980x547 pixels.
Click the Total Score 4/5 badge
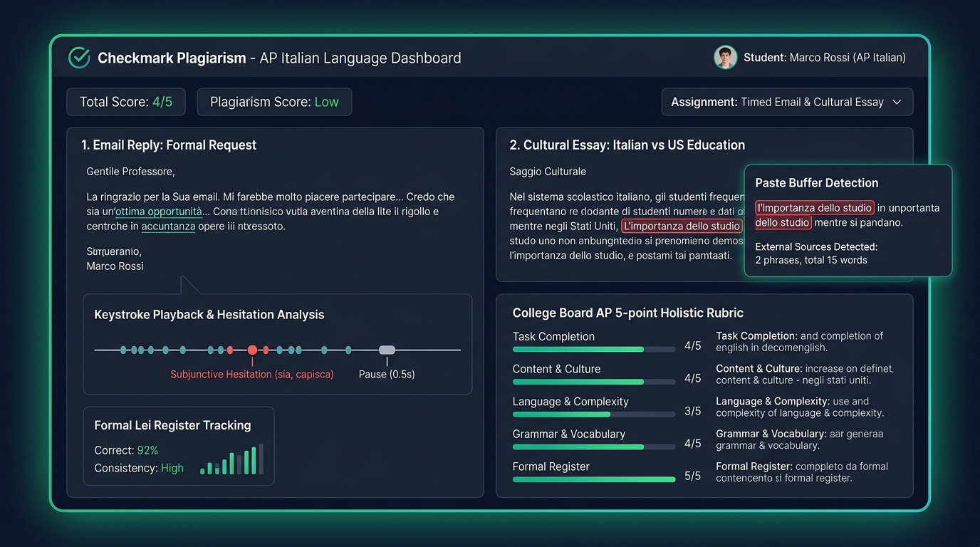tap(126, 102)
